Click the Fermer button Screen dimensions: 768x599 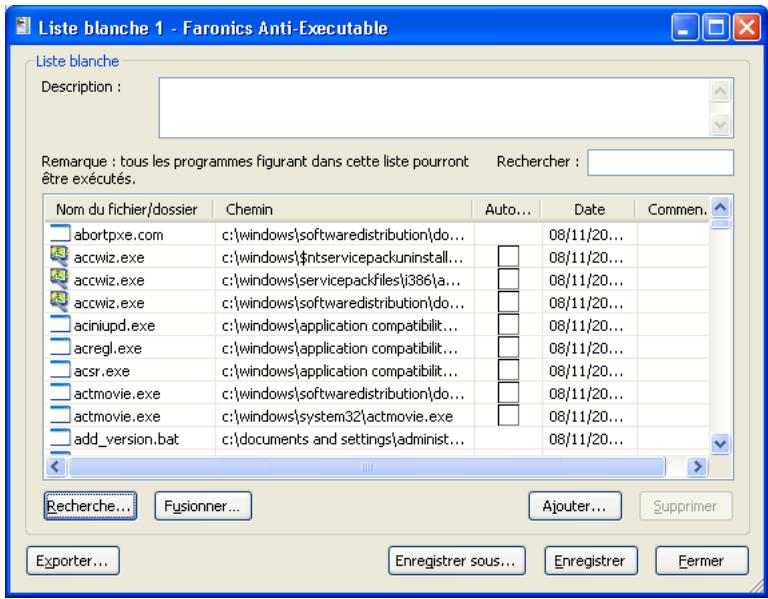click(702, 560)
